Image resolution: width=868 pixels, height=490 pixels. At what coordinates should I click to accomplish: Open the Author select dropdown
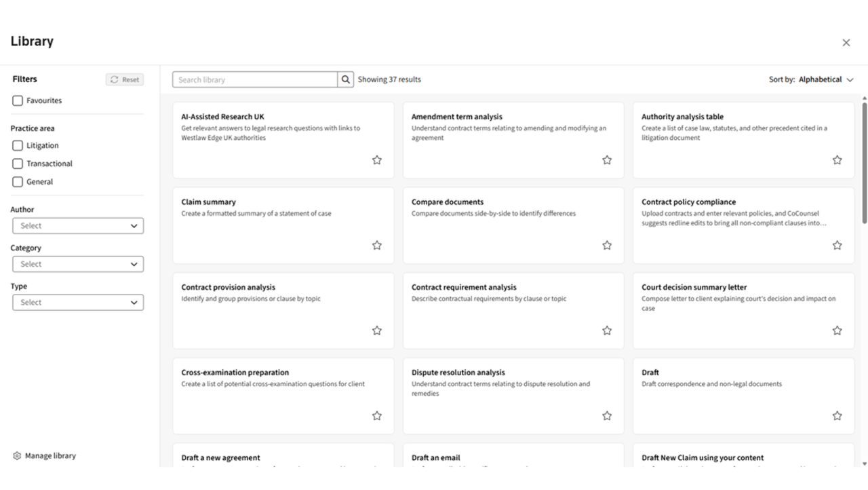pos(78,226)
